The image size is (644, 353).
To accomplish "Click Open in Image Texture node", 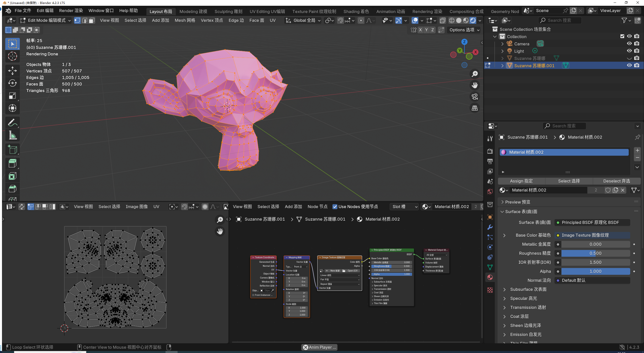I will [351, 271].
